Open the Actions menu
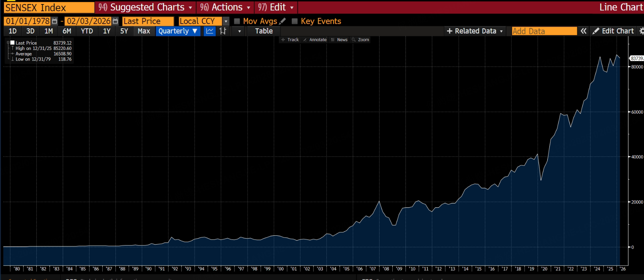 pos(225,7)
